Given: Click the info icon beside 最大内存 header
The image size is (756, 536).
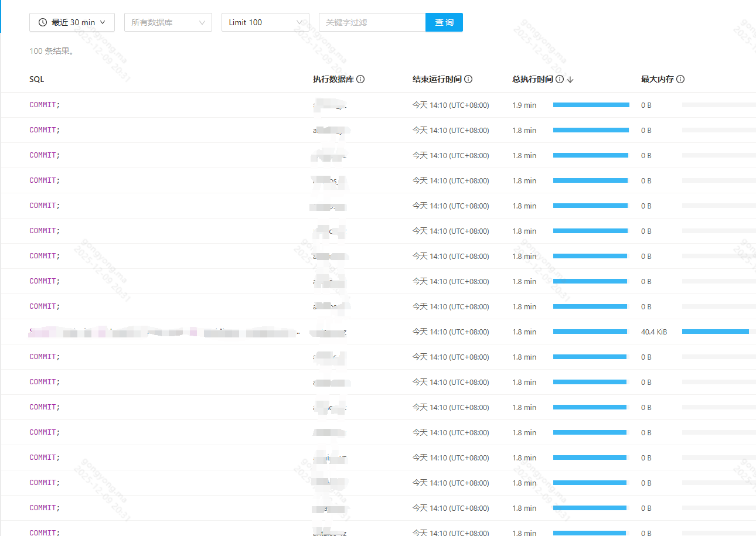Looking at the screenshot, I should pos(680,79).
